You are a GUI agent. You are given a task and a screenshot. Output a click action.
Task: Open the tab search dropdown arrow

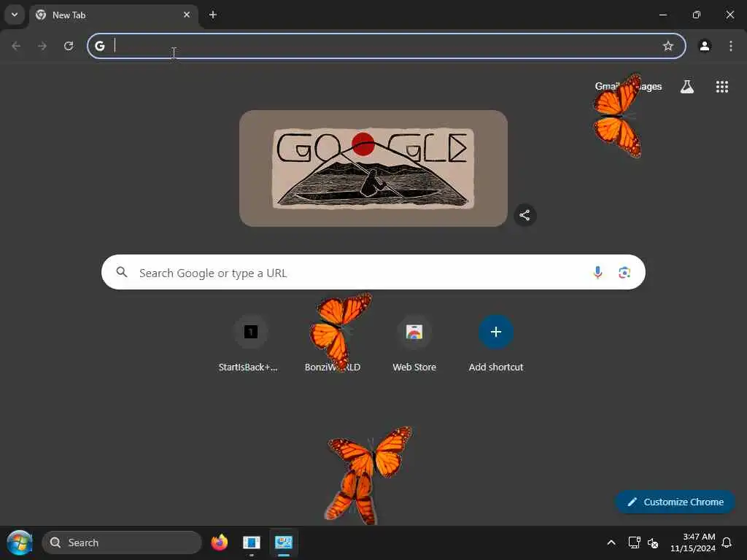[15, 15]
